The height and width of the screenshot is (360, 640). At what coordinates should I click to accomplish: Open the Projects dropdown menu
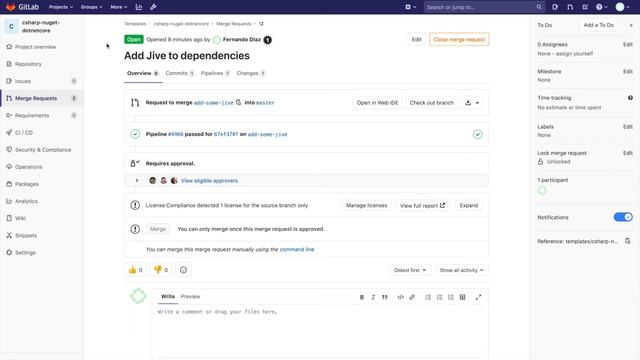point(61,7)
